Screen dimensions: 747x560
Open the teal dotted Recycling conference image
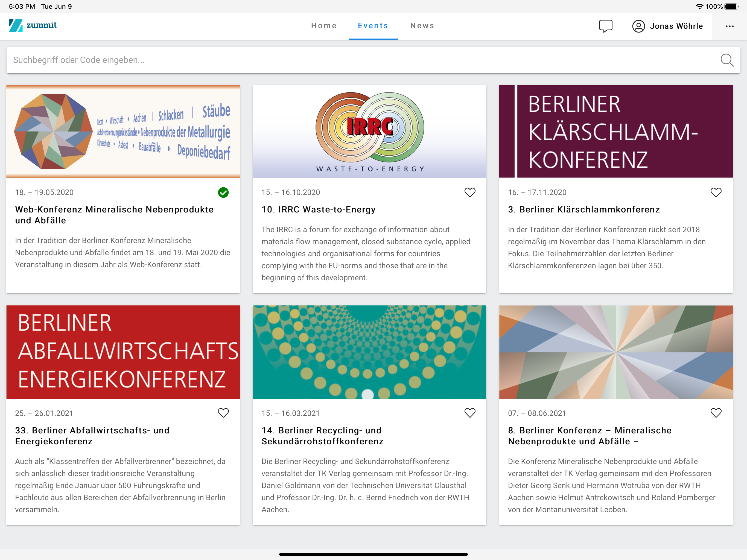coord(369,352)
